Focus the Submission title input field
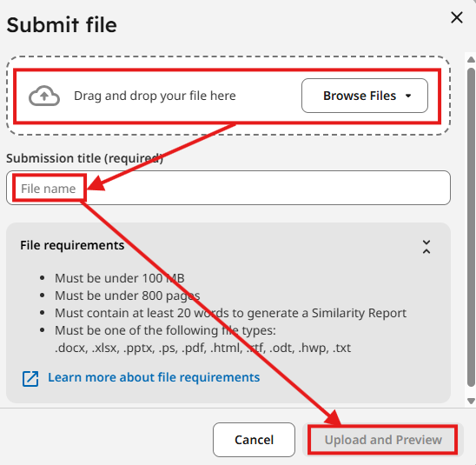476x465 pixels. 228,188
